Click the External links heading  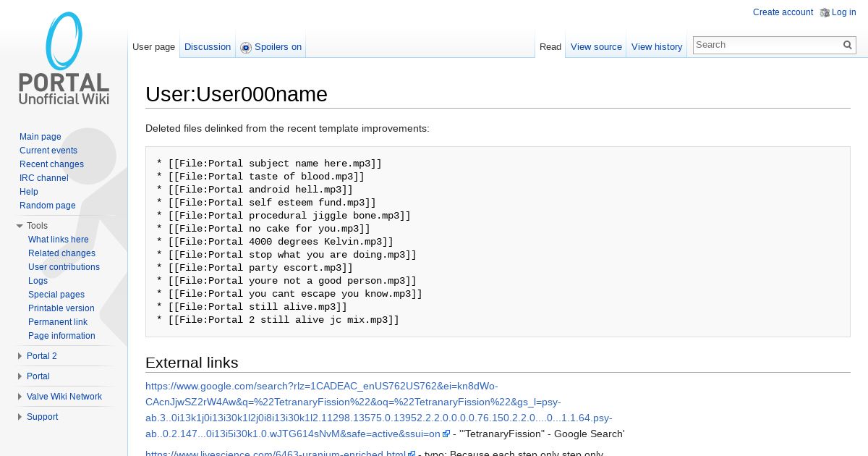(x=192, y=363)
